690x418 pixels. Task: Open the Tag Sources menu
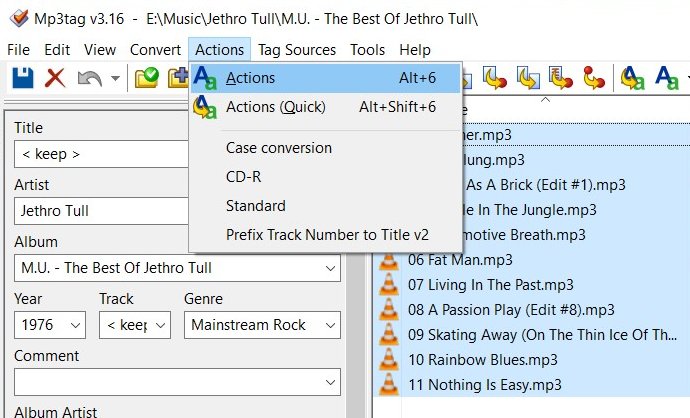click(298, 50)
